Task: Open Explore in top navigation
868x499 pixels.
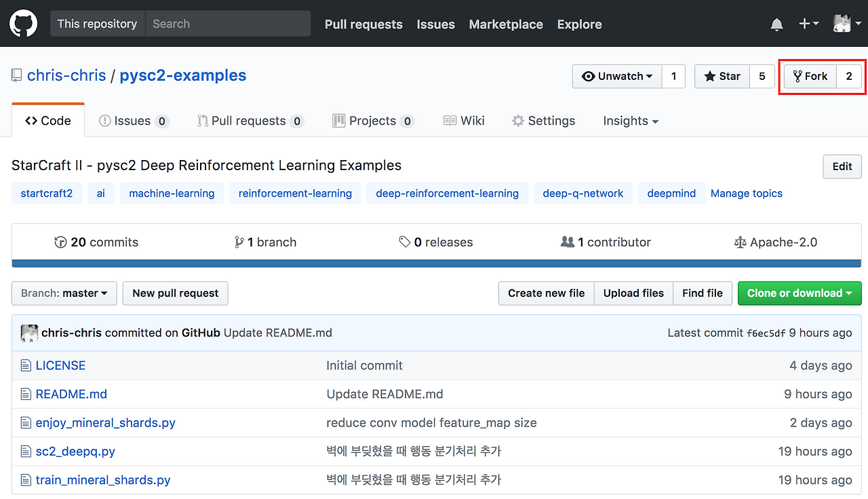Action: 579,24
